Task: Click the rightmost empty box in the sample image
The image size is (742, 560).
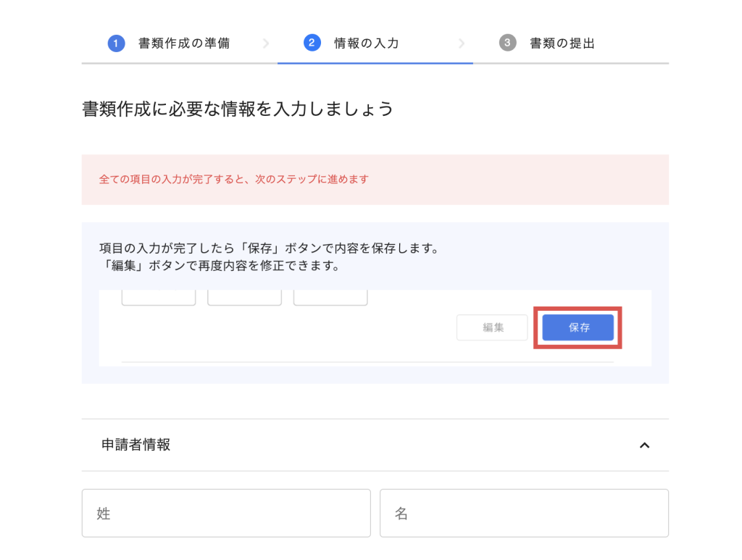Action: tap(330, 297)
